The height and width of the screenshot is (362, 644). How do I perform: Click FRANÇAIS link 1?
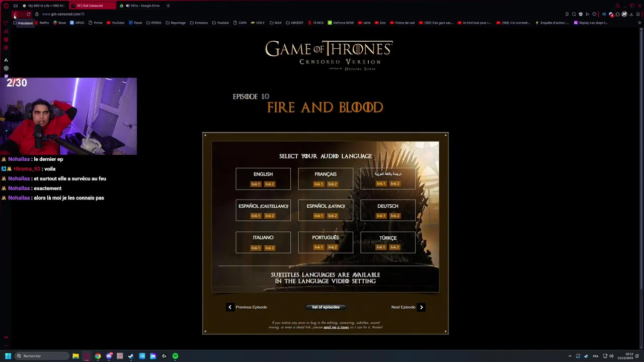[318, 184]
